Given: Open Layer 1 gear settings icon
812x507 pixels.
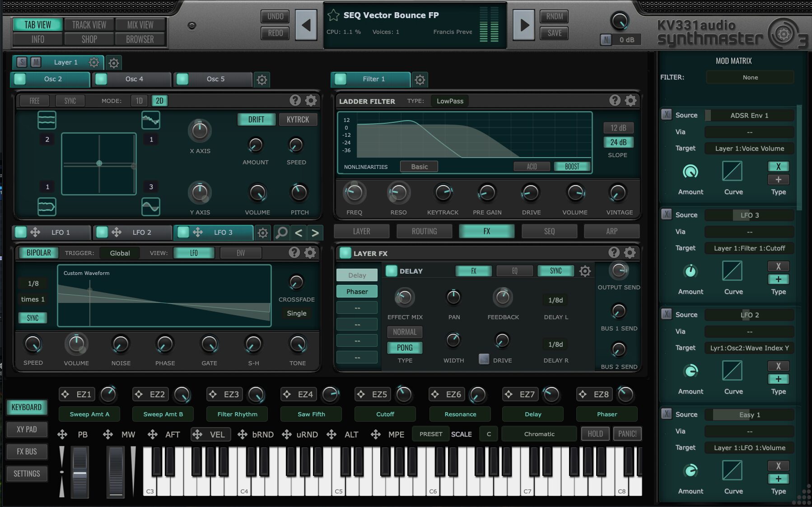Looking at the screenshot, I should click(94, 62).
